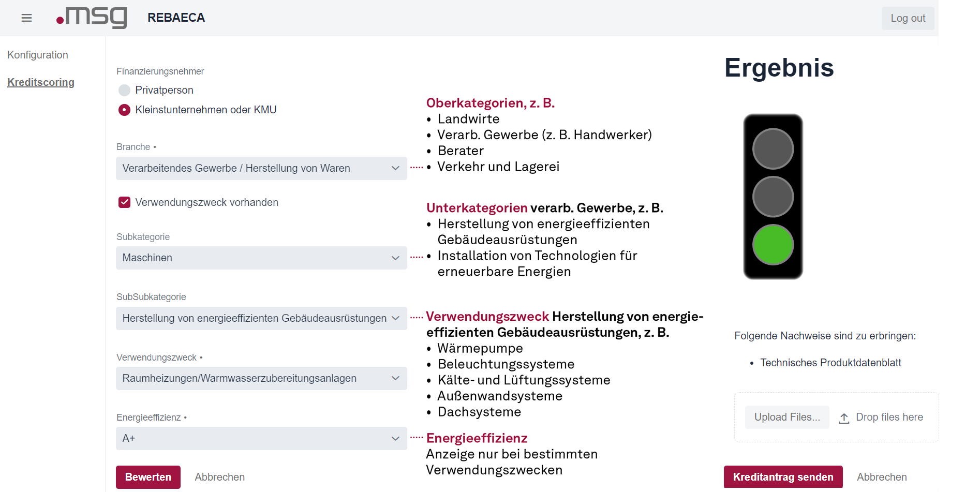Open Kreditscoring in the sidebar
Image resolution: width=980 pixels, height=492 pixels.
(x=41, y=83)
